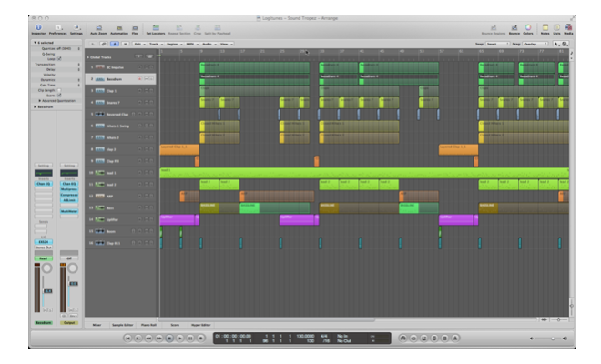
Task: Mute the Snares 7 track
Action: [146, 102]
